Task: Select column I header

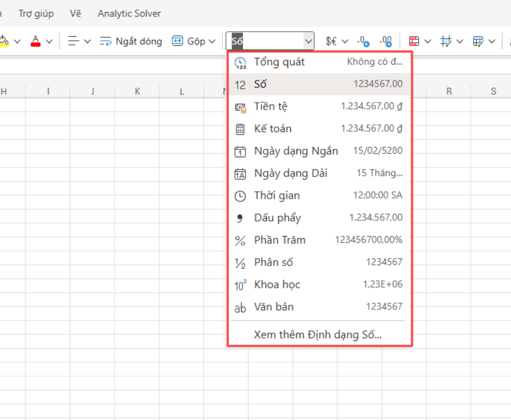Action: click(x=48, y=91)
